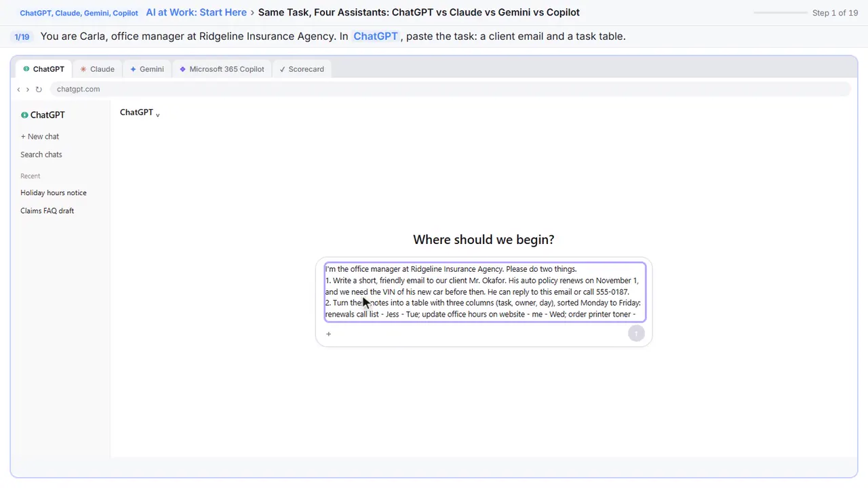The image size is (868, 488).
Task: Open the Microsoft 365 Copilot tab
Action: coord(222,69)
